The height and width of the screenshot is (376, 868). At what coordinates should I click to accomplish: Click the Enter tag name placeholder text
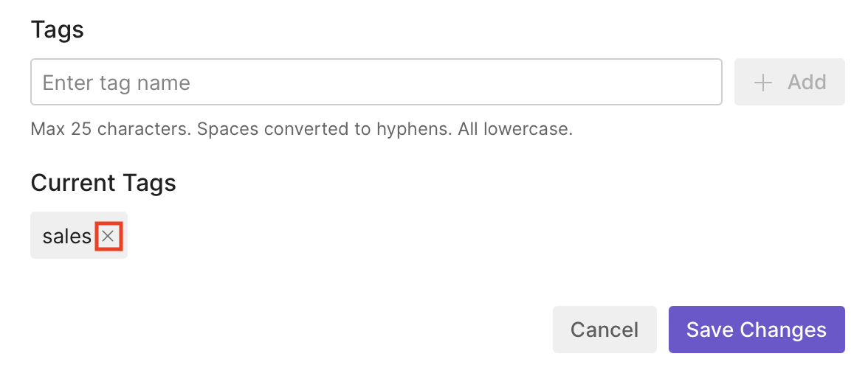117,83
